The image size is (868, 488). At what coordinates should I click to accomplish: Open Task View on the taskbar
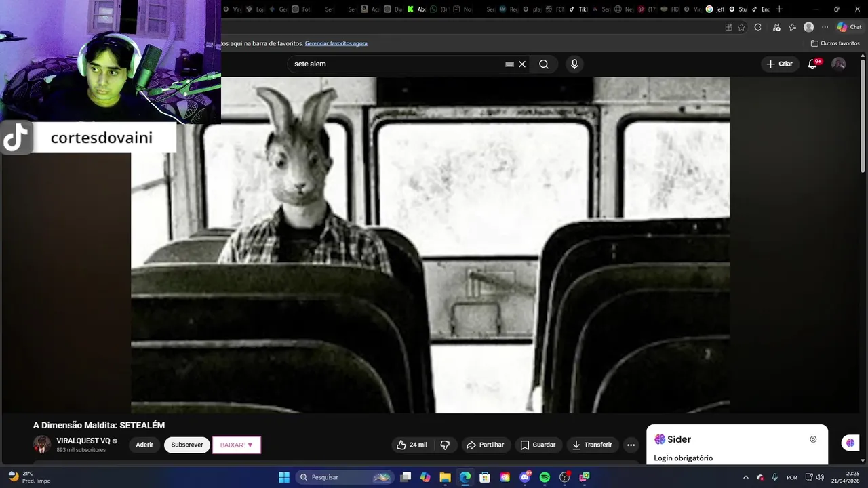(x=406, y=477)
